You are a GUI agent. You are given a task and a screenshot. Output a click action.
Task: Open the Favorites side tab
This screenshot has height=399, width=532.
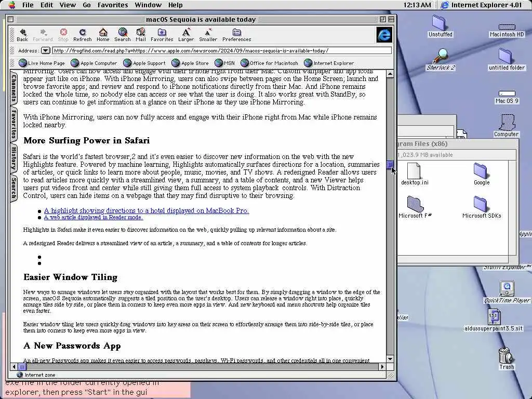tap(14, 124)
